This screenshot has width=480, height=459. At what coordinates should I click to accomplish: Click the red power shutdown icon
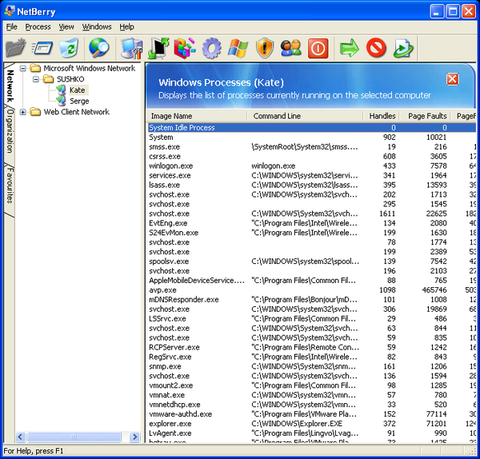[318, 48]
